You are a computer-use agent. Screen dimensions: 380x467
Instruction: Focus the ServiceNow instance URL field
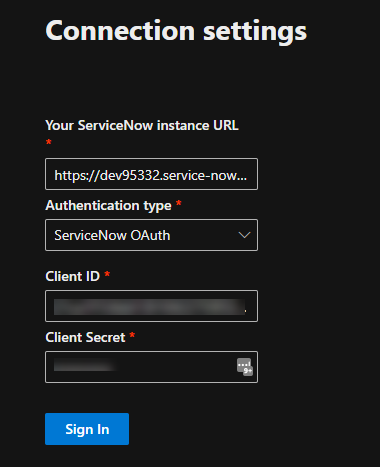(151, 174)
